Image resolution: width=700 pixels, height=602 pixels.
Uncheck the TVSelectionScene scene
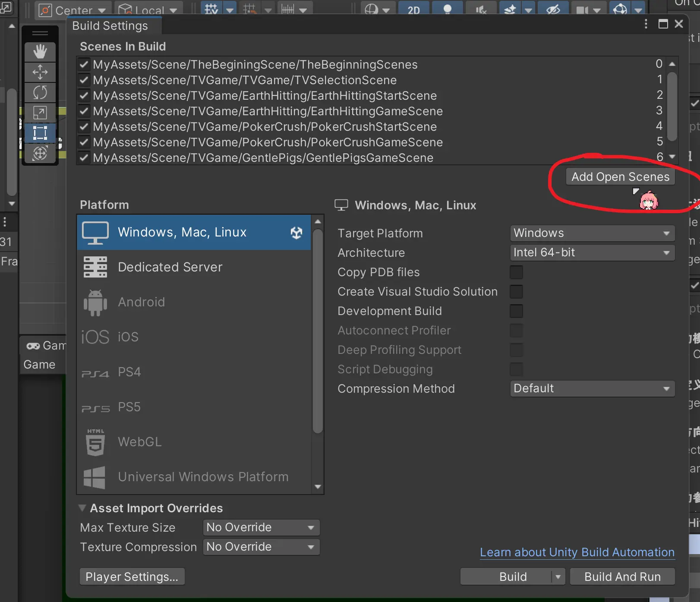pyautogui.click(x=84, y=80)
